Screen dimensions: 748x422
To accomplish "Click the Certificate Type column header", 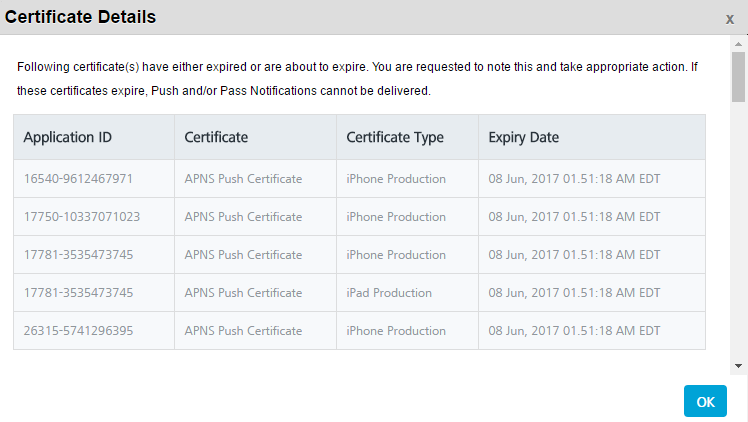I will [395, 137].
